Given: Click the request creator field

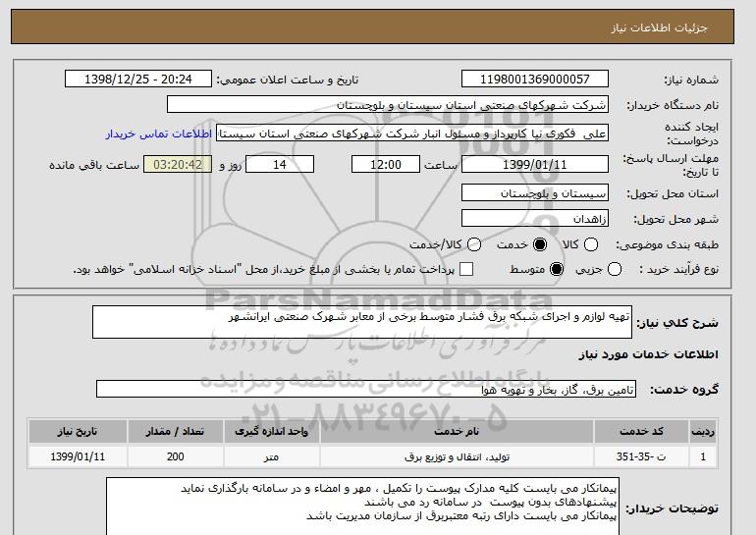Looking at the screenshot, I should 412,134.
